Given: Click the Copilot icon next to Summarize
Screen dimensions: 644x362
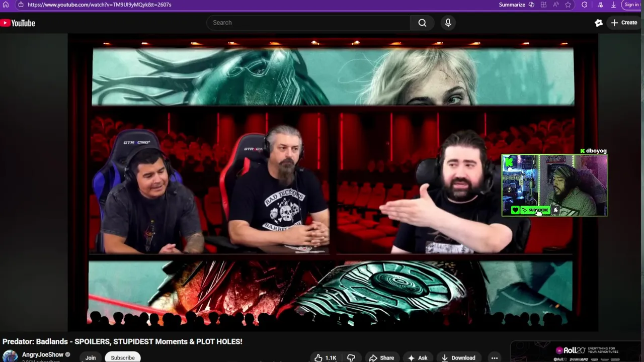Looking at the screenshot, I should [x=531, y=5].
